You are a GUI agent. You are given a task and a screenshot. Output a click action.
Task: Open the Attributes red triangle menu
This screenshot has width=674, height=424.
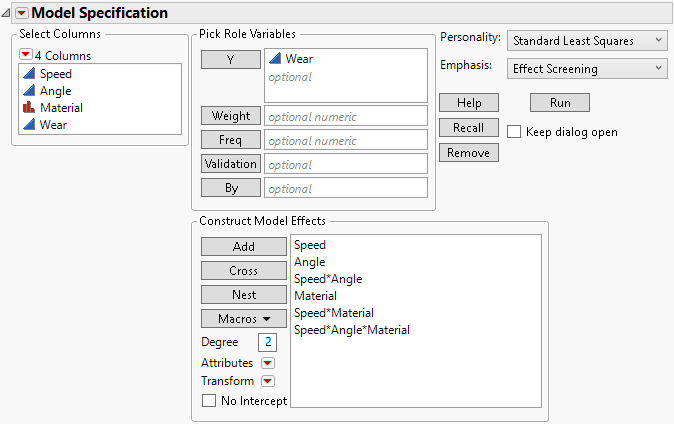coord(268,363)
